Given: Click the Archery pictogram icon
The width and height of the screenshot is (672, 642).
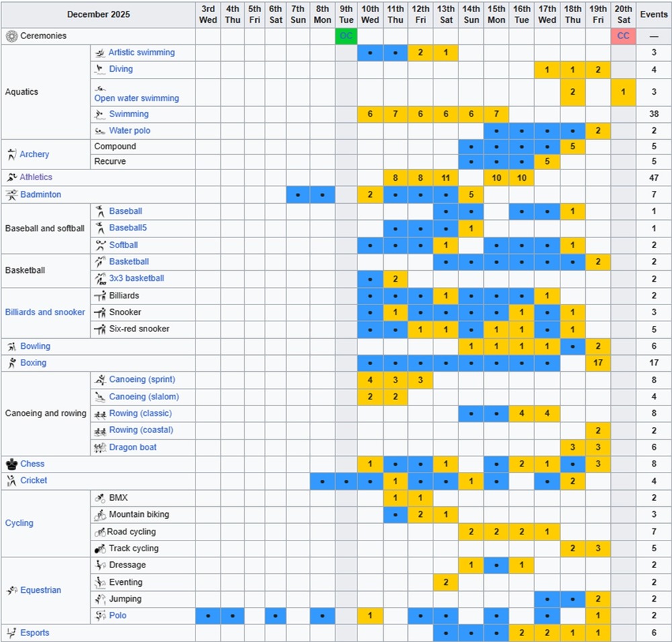Looking at the screenshot, I should (11, 155).
